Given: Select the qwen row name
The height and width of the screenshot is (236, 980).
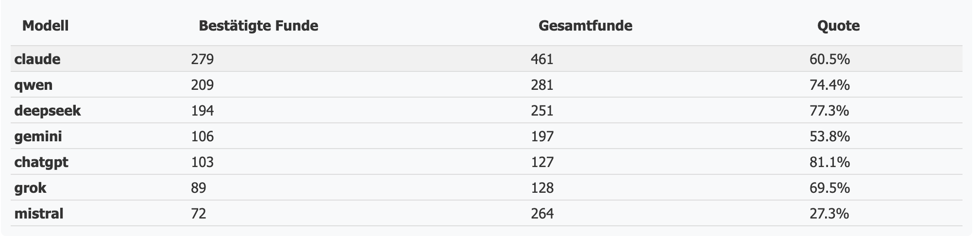Looking at the screenshot, I should click(x=34, y=85).
